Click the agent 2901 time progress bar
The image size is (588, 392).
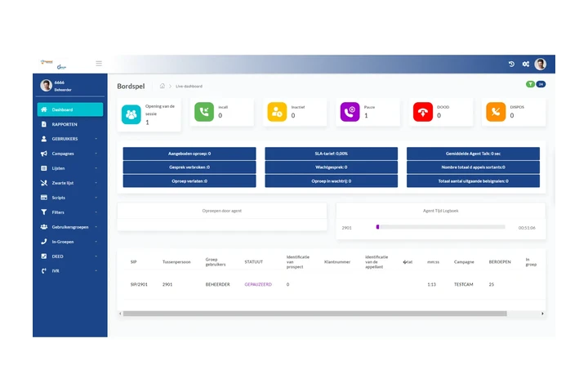pyautogui.click(x=440, y=227)
